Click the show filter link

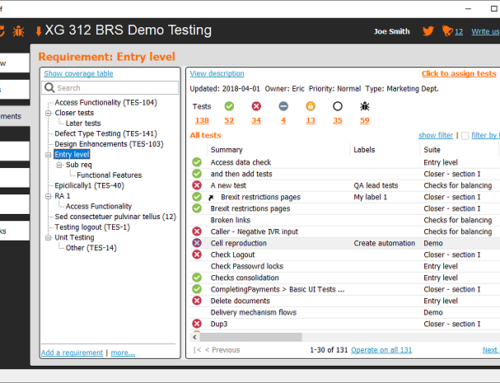(x=436, y=135)
